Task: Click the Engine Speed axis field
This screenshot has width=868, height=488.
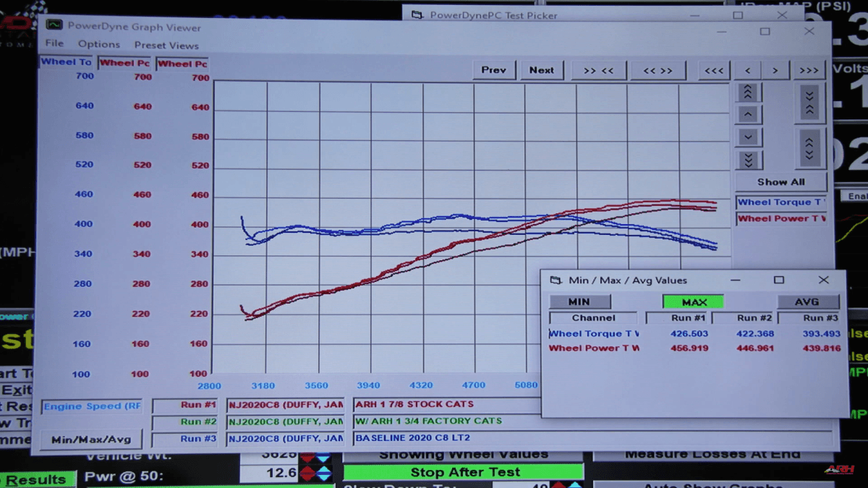Action: click(92, 406)
